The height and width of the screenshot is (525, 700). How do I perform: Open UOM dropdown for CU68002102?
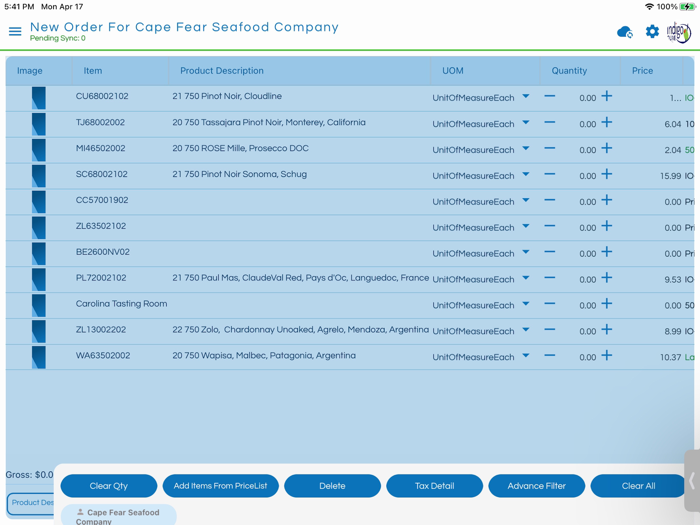click(x=526, y=96)
